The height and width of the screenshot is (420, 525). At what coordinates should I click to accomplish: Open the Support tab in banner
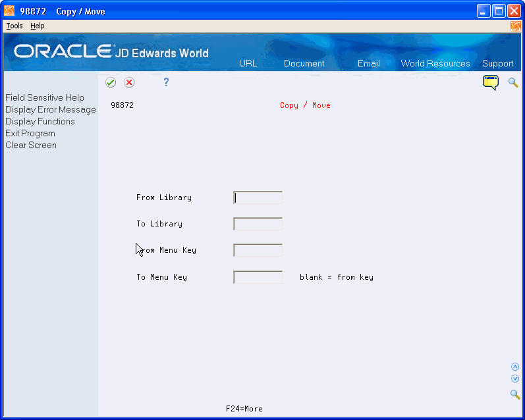tap(497, 64)
